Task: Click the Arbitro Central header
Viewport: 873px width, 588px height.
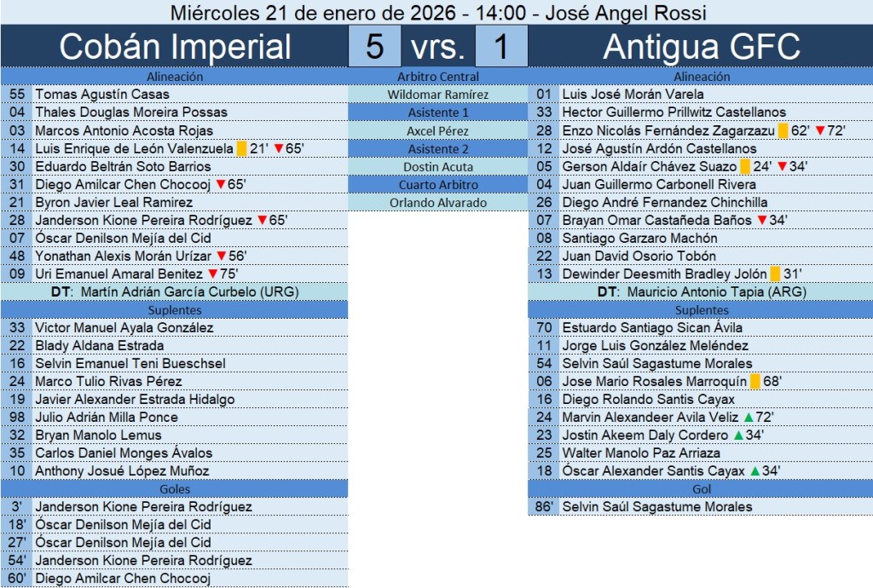Action: click(x=438, y=77)
